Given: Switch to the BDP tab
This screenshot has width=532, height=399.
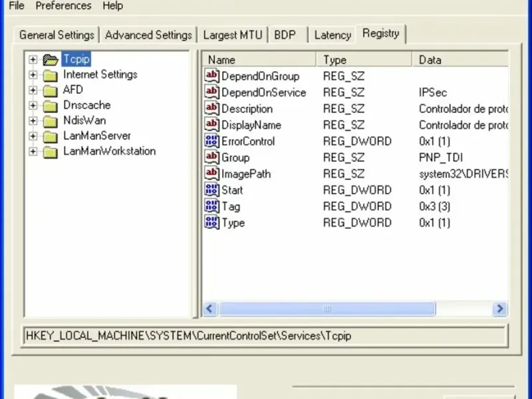Looking at the screenshot, I should pyautogui.click(x=288, y=35).
